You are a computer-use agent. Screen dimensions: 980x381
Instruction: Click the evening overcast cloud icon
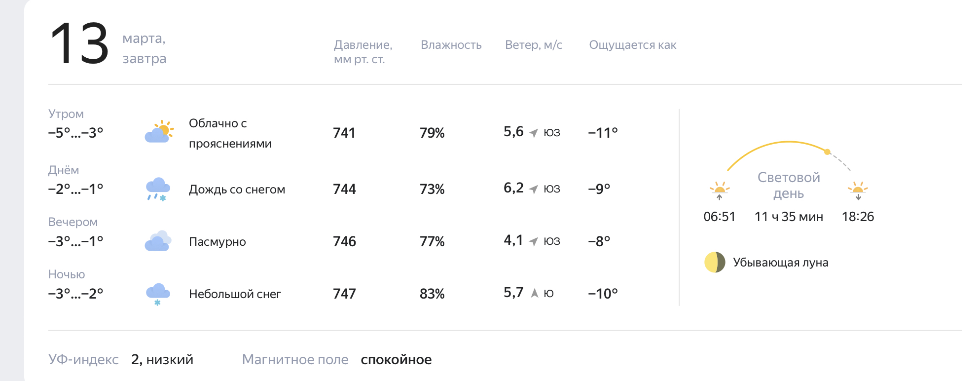[158, 241]
